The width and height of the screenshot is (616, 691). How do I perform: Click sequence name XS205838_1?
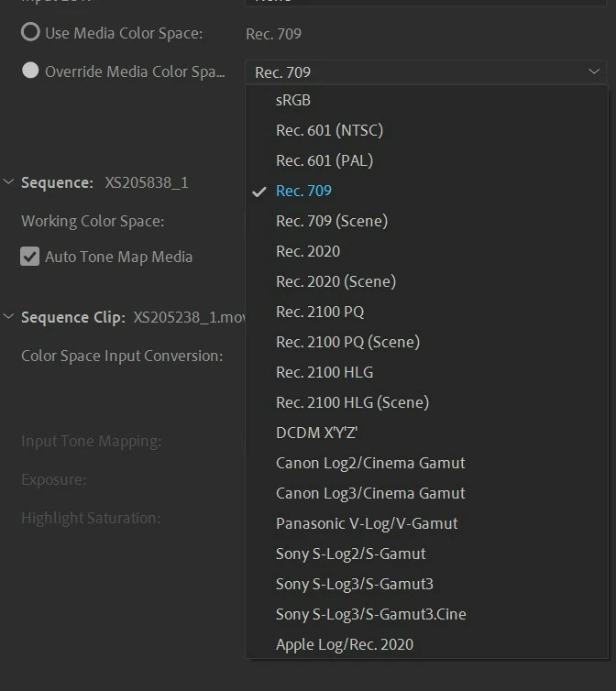coord(147,182)
